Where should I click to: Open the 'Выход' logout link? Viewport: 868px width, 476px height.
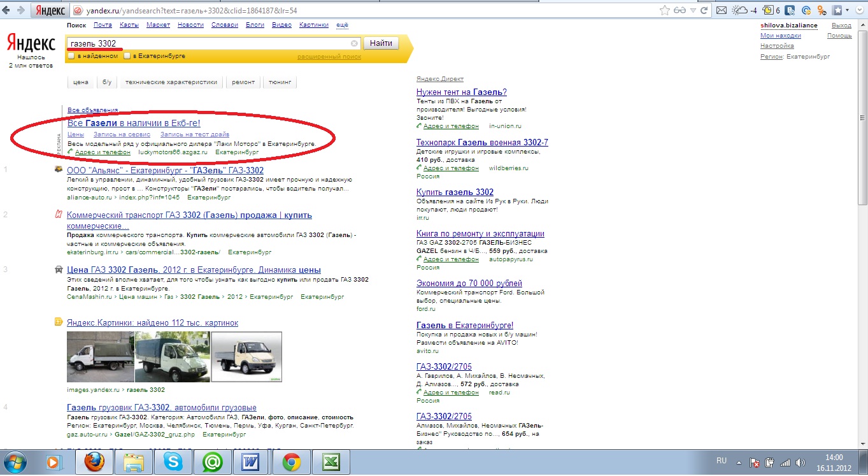coord(841,25)
